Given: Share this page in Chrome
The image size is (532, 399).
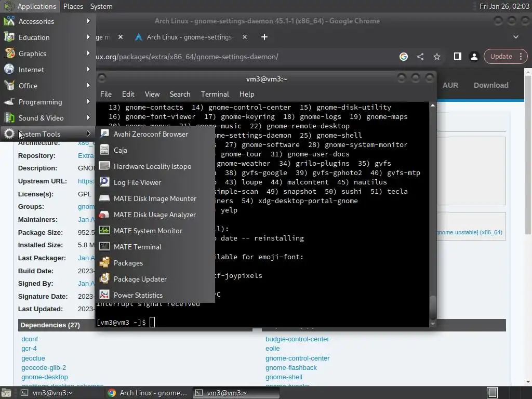Looking at the screenshot, I should [x=420, y=57].
